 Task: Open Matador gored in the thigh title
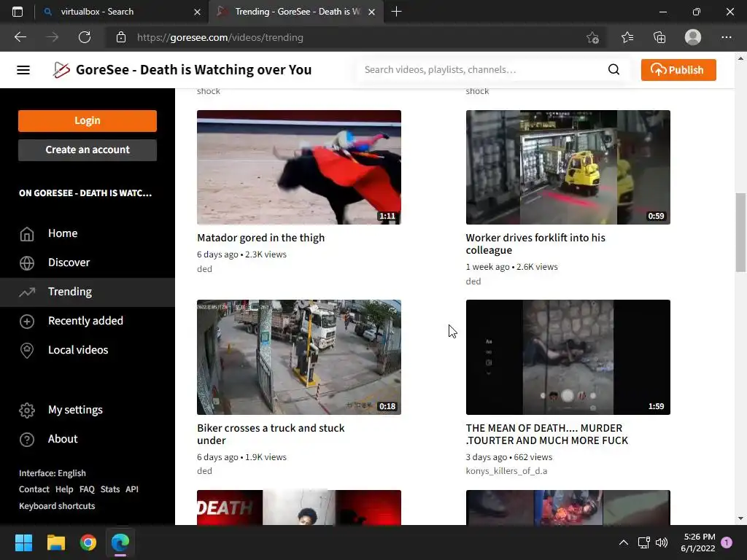coord(260,238)
